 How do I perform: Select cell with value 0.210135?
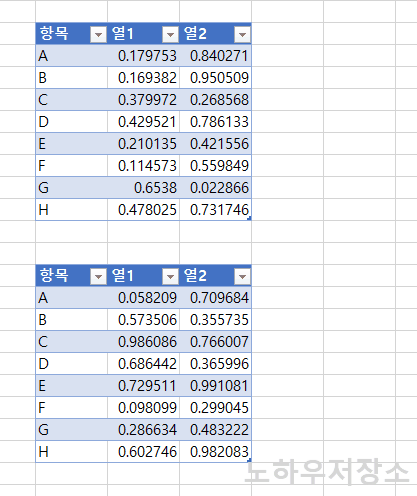[144, 144]
